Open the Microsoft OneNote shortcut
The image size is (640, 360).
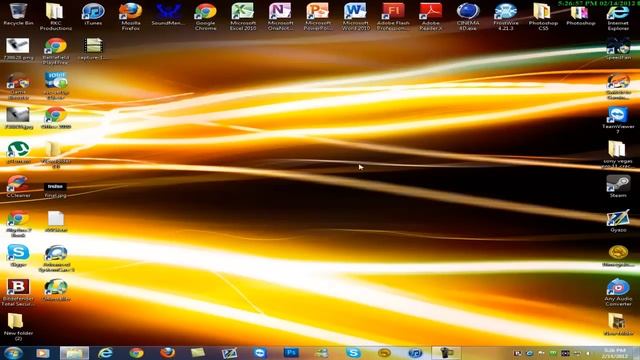coord(280,16)
